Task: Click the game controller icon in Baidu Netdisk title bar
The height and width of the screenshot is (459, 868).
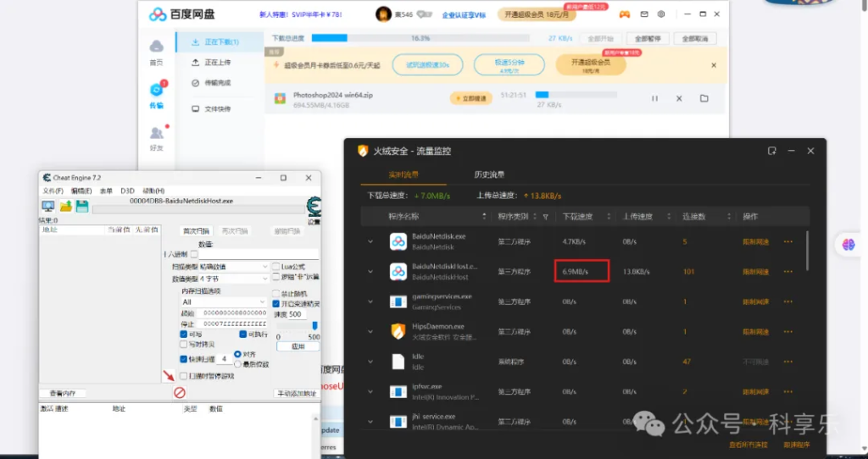Action: tap(625, 14)
